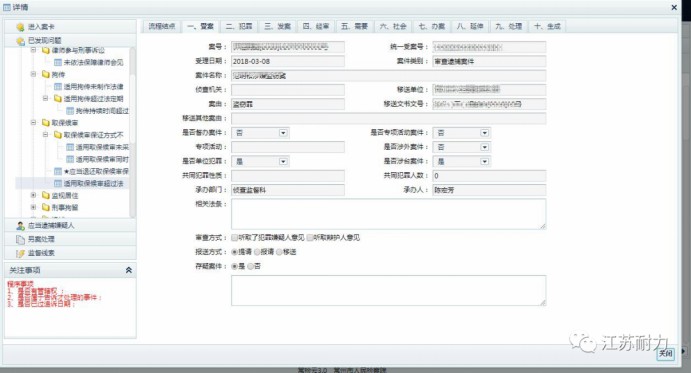Viewport: 691px width, 373px height.
Task: Select the 取保候审 folder icon
Action: tap(46, 123)
